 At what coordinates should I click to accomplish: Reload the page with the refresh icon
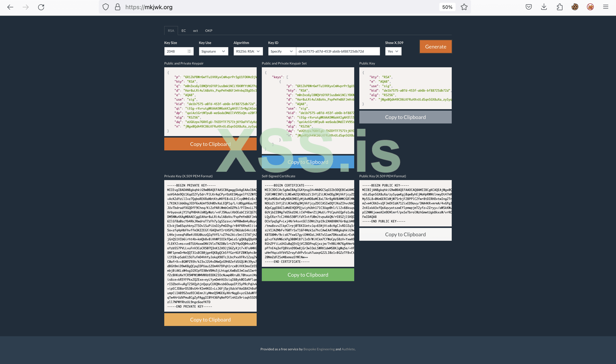coord(41,7)
